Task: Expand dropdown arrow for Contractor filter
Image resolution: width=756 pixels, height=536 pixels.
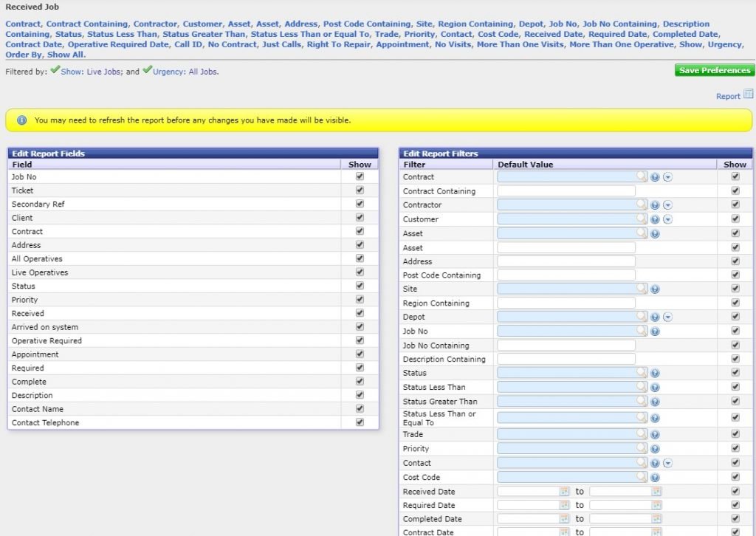Action: (x=667, y=205)
